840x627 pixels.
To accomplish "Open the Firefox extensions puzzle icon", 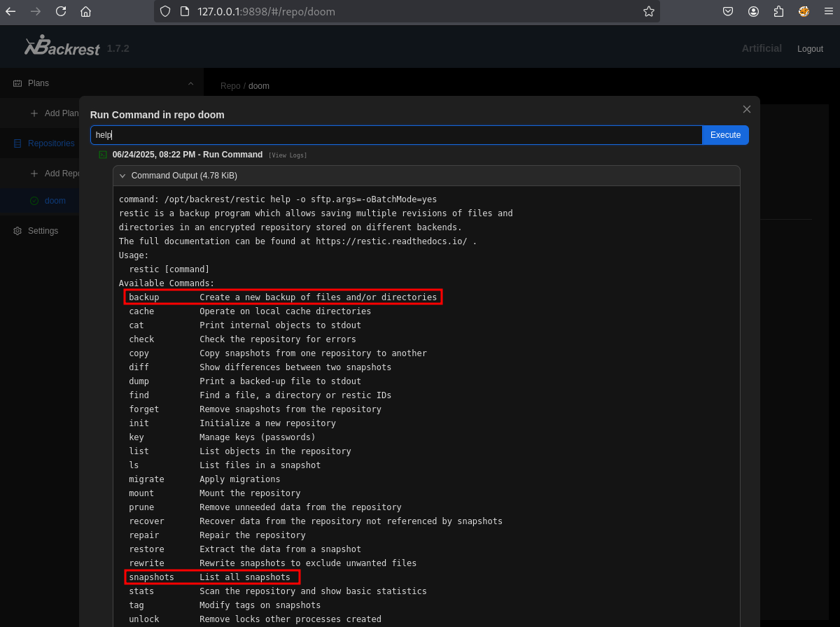I will 778,11.
